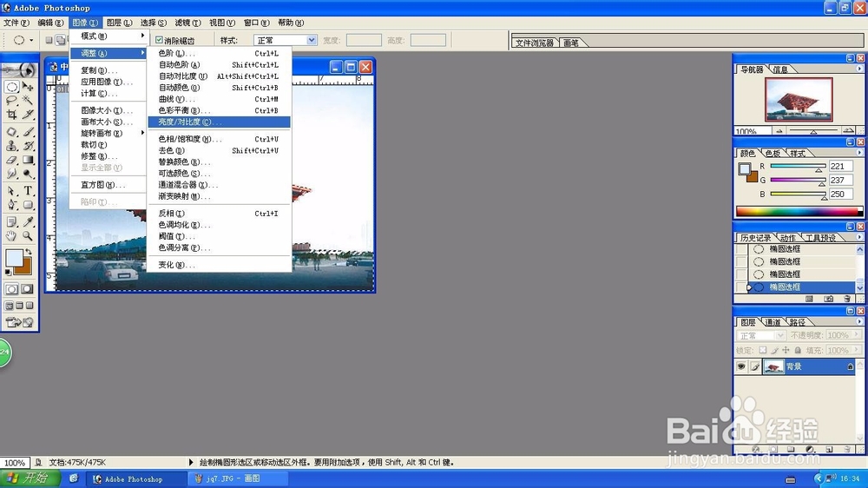Choose 色相/饱和度 menu item
Viewport: 868px width, 488px height.
220,139
